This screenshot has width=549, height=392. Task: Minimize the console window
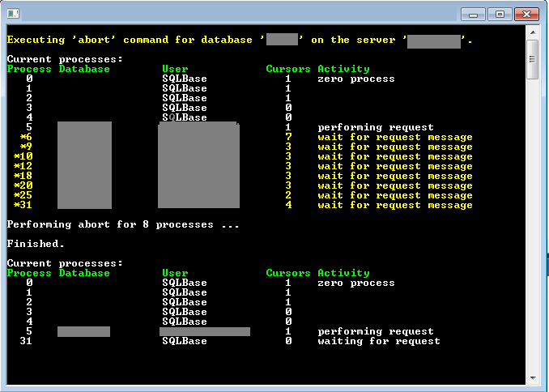click(473, 15)
